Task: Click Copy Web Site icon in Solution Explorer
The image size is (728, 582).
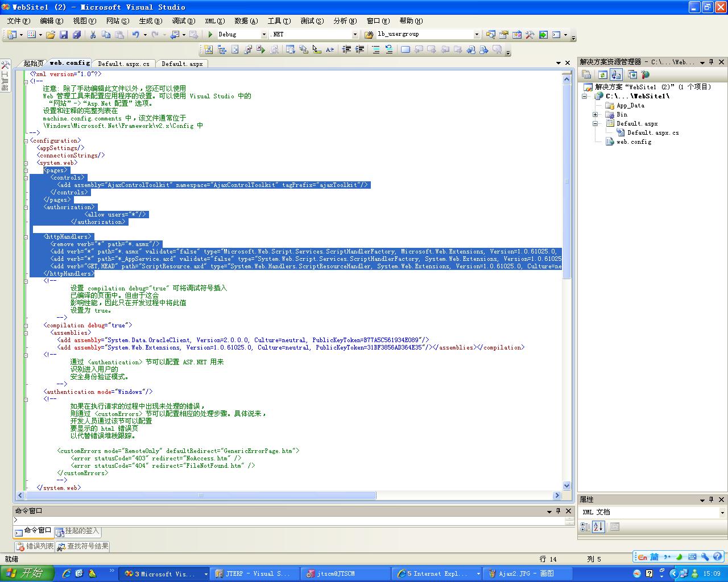Action: click(632, 74)
